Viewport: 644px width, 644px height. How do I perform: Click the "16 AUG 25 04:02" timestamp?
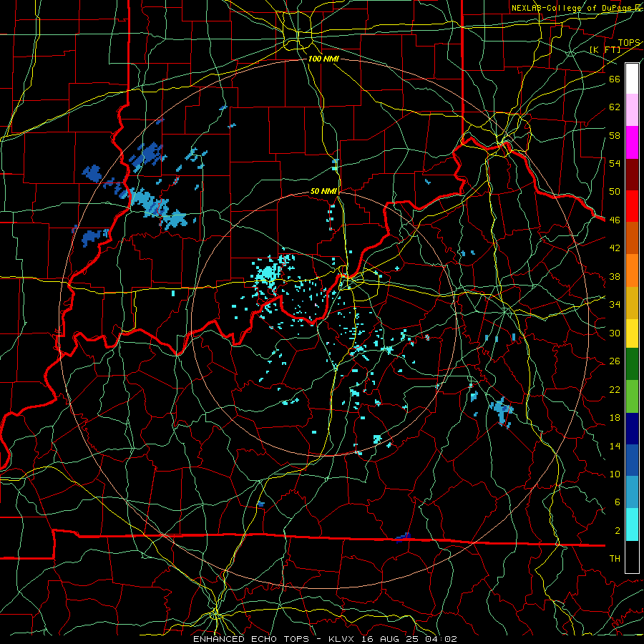pos(409,639)
